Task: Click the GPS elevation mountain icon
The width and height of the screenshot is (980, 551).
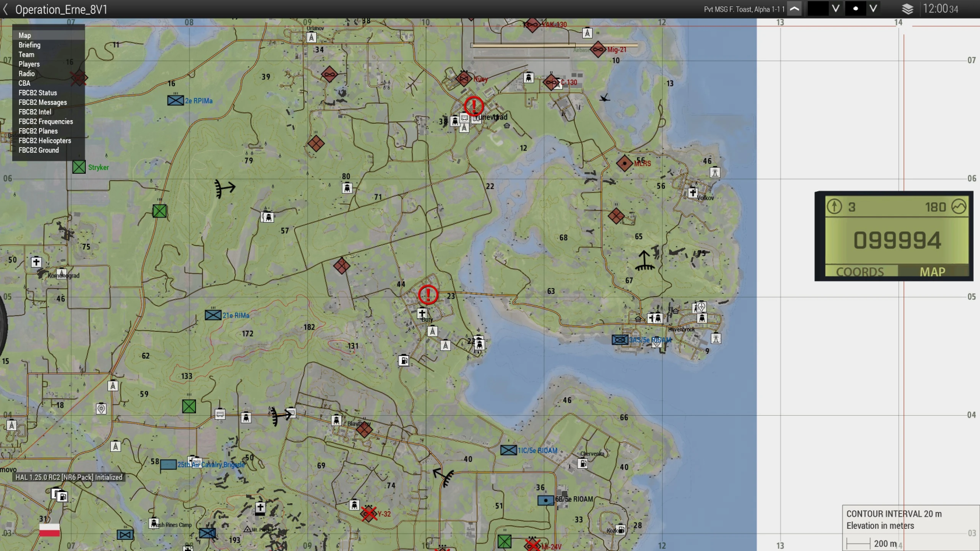Action: coord(959,207)
